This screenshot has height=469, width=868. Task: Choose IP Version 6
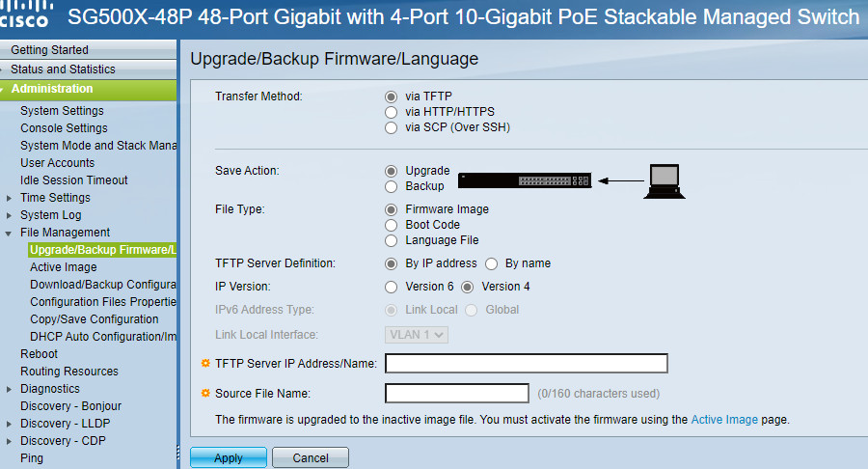391,287
